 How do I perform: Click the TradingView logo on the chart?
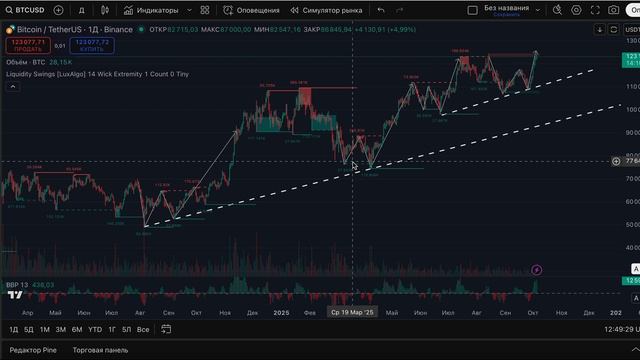15,295
